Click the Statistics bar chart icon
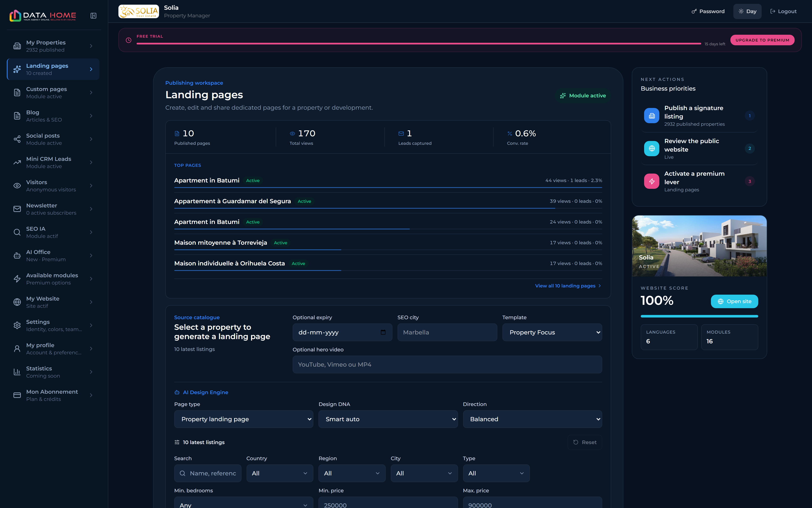This screenshot has width=812, height=508. [17, 372]
